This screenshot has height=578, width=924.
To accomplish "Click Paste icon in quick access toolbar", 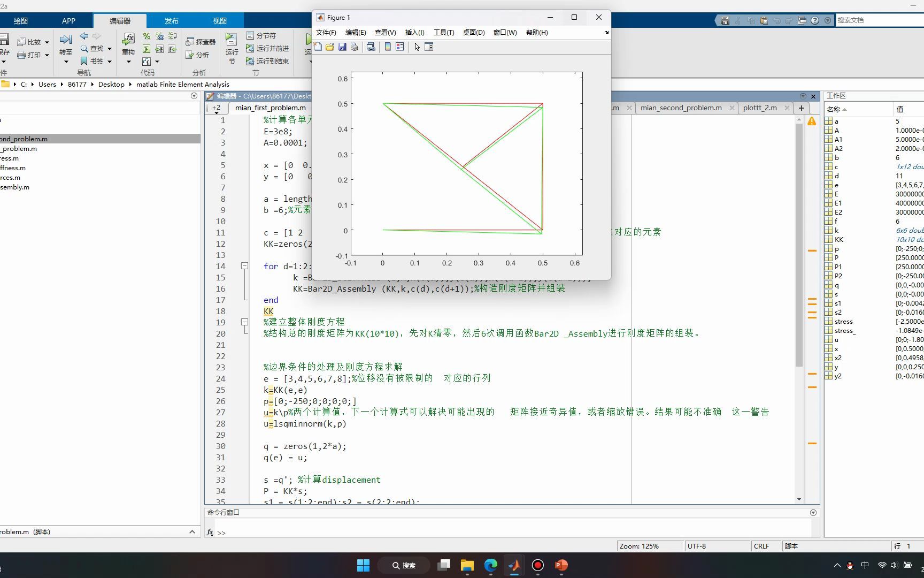I will click(764, 20).
